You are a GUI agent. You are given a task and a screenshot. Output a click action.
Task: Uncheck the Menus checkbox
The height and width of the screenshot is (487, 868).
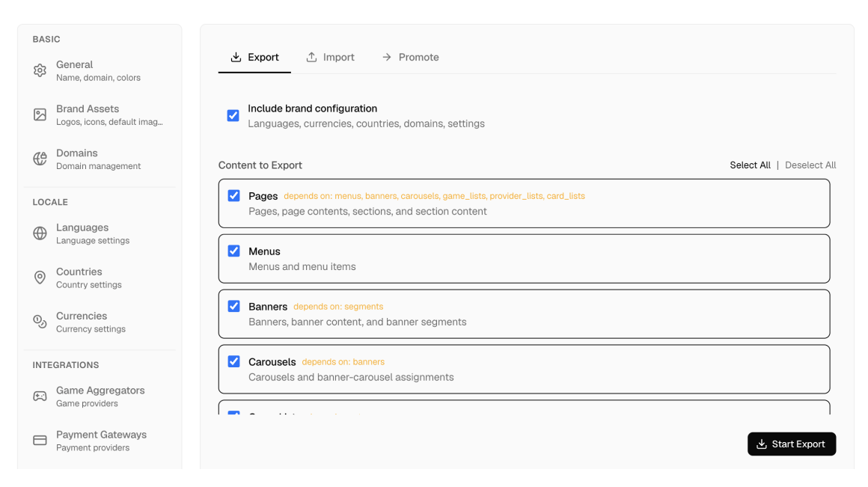[x=233, y=251]
